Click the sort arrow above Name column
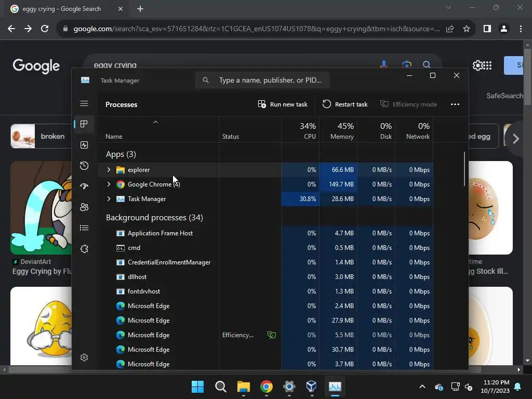 pyautogui.click(x=155, y=122)
